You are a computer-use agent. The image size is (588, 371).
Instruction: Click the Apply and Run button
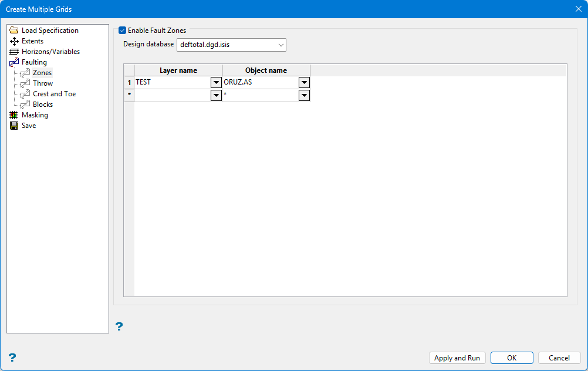tap(457, 358)
